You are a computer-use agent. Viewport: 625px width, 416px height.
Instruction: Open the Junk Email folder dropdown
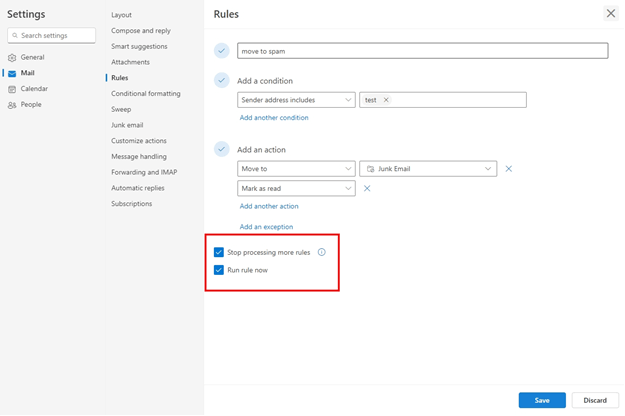pos(428,169)
